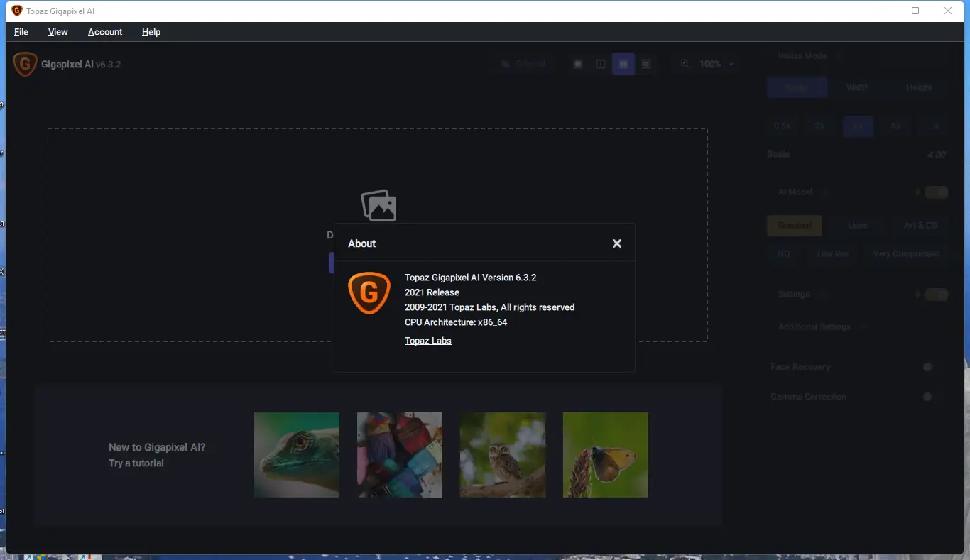Open the owl tutorial thumbnail
The image size is (970, 560).
click(x=502, y=454)
